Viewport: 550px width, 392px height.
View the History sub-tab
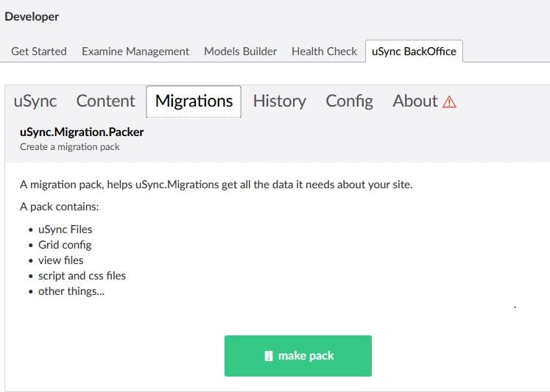(x=280, y=101)
